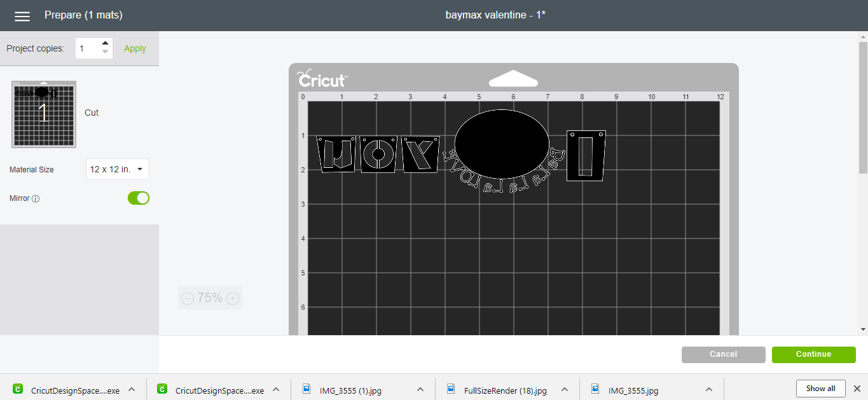Screen dimensions: 868x400
Task: Click the vertical scrollbar thumb
Action: 863,108
